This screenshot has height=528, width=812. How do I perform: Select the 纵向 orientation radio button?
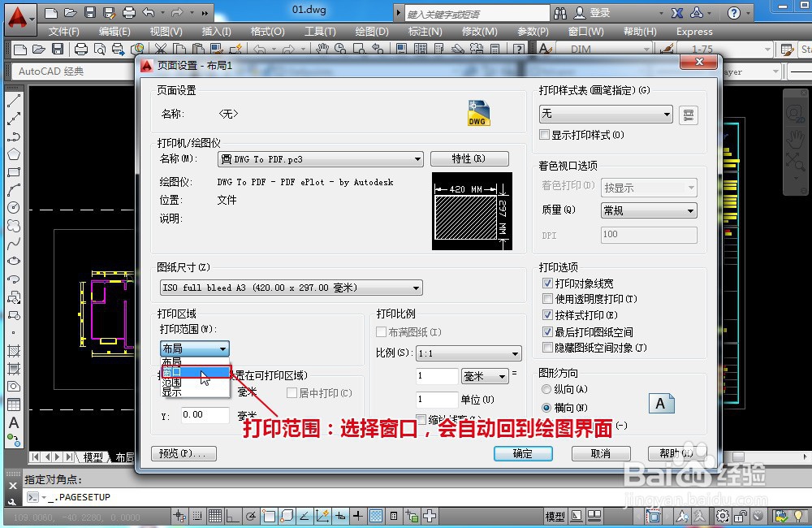pos(546,388)
